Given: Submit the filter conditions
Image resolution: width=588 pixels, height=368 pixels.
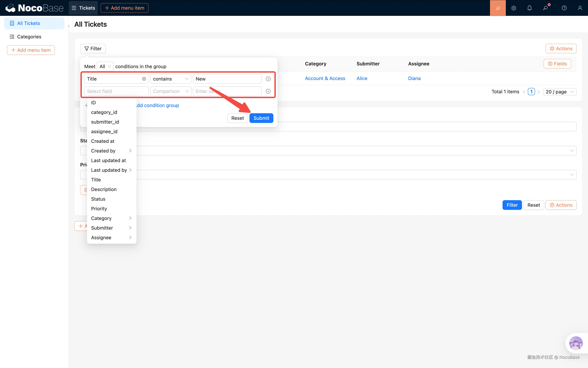Looking at the screenshot, I should pos(261,118).
